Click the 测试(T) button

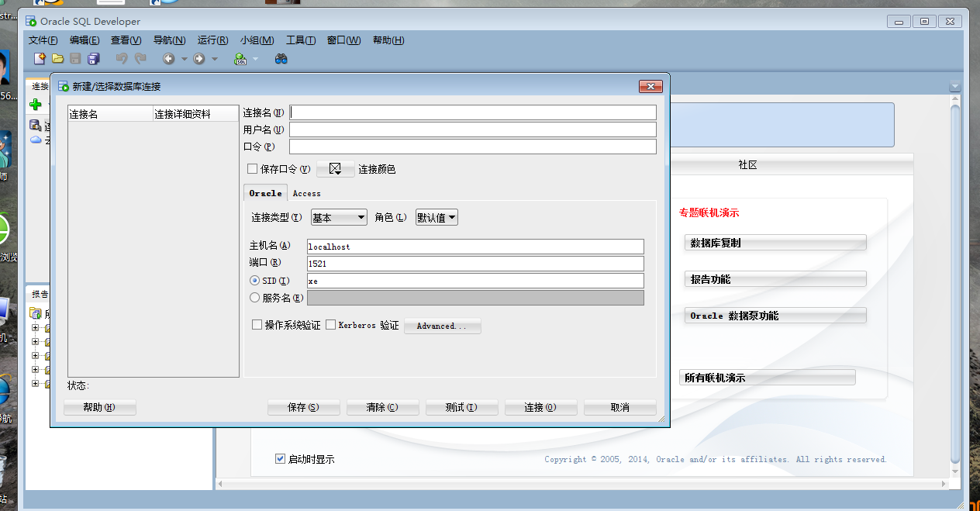coord(461,407)
